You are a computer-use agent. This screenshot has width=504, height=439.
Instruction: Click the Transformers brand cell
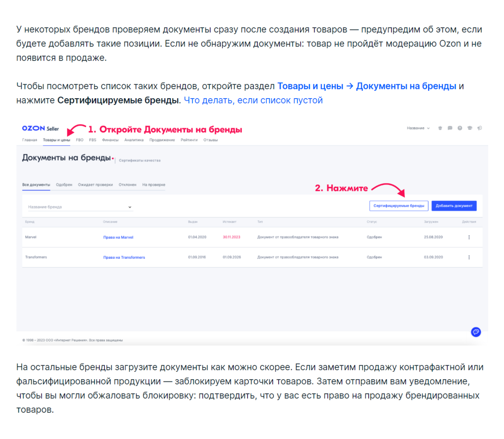(36, 257)
